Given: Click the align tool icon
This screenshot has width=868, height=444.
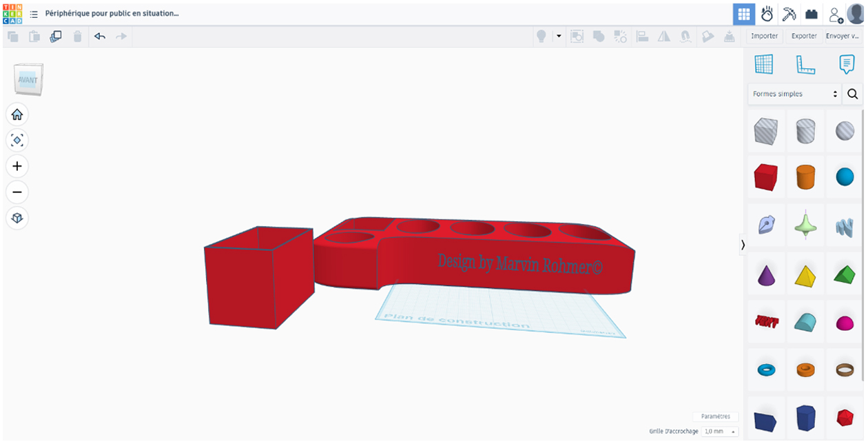Looking at the screenshot, I should pos(642,37).
